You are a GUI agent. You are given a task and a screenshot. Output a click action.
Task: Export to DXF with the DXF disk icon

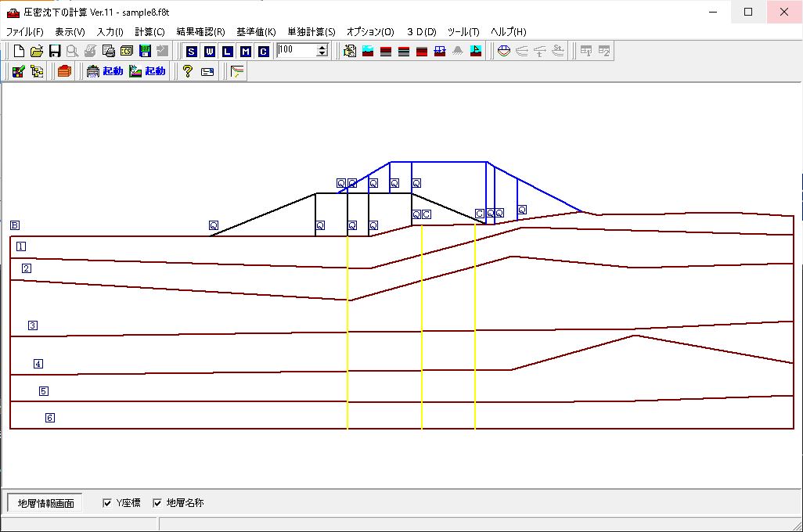(145, 51)
